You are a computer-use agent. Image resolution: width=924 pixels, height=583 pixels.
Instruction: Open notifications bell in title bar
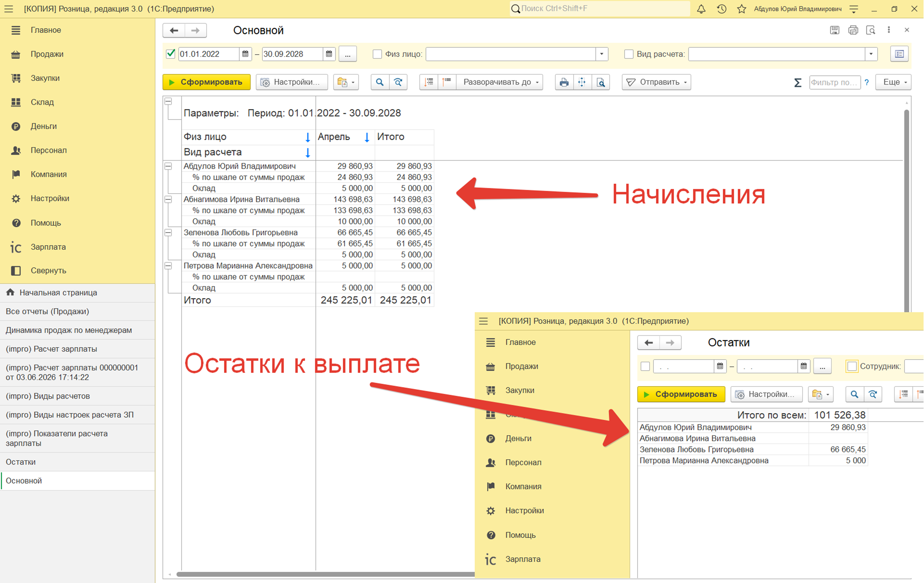coord(701,9)
